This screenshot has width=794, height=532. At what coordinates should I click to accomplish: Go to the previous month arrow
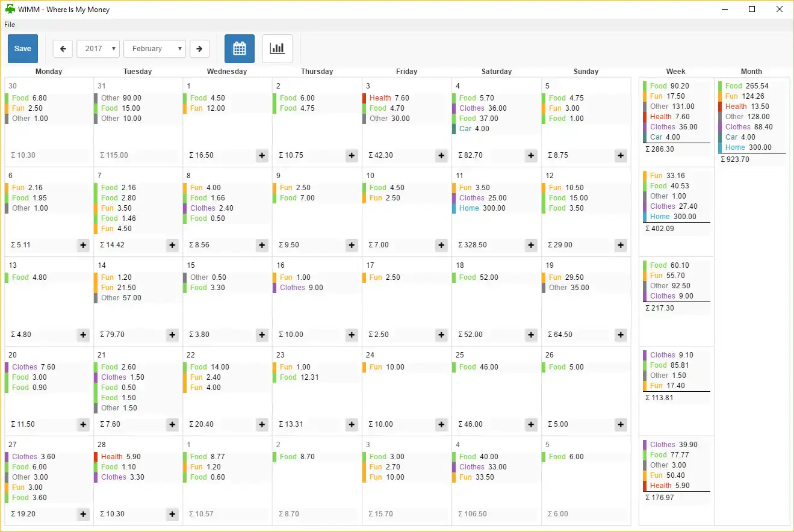(63, 49)
